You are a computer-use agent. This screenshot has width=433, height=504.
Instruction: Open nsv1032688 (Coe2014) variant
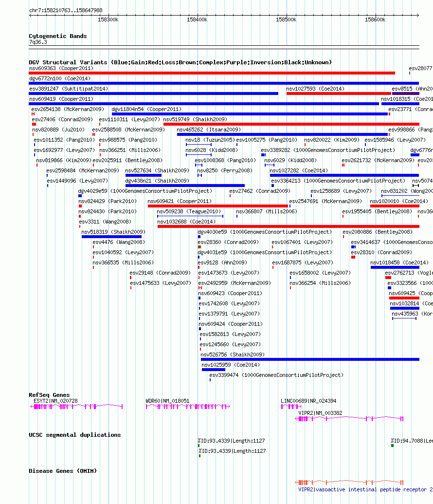coord(186,222)
